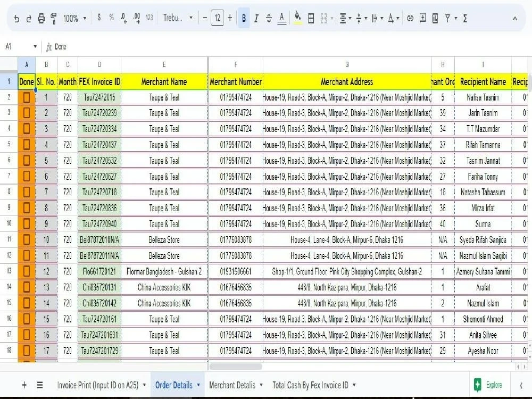Edit the font size field showing 12

(218, 18)
